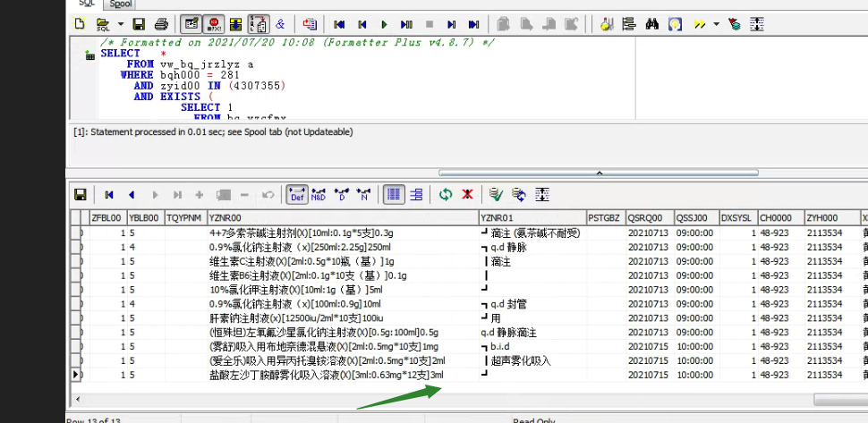Switch results to single record view

tap(416, 195)
